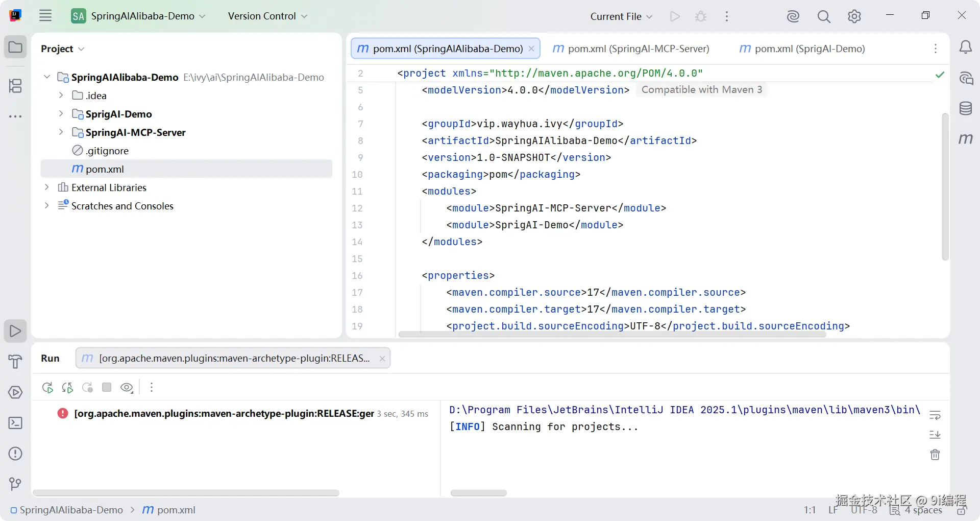Open the Current File run configuration dropdown
980x521 pixels.
pos(621,16)
